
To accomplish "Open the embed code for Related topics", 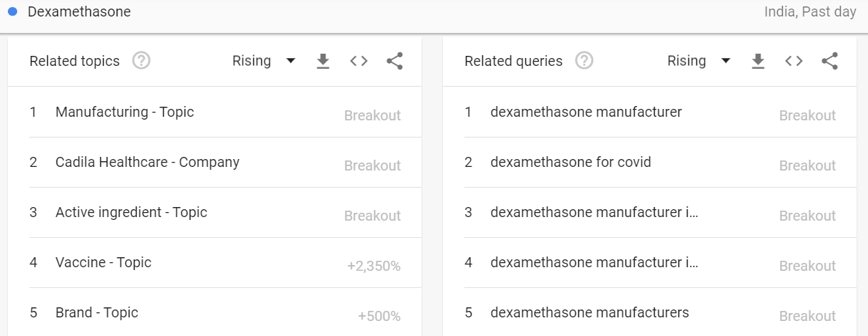I will (x=359, y=62).
